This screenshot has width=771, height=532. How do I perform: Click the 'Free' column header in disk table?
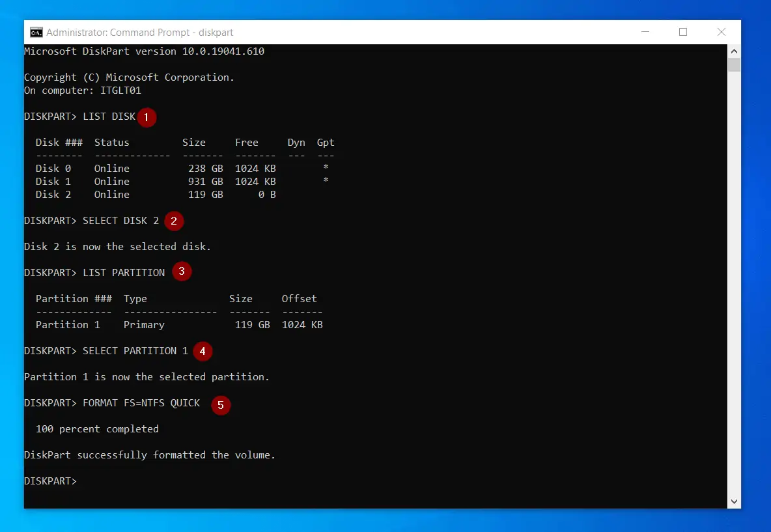246,143
